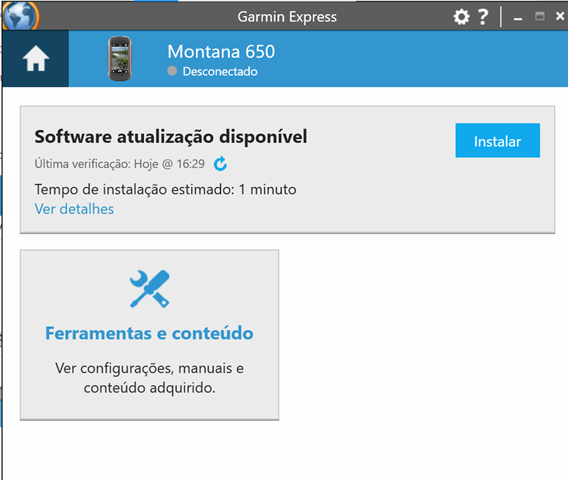Minimize the Garmin Express window
The image size is (568, 480).
518,17
